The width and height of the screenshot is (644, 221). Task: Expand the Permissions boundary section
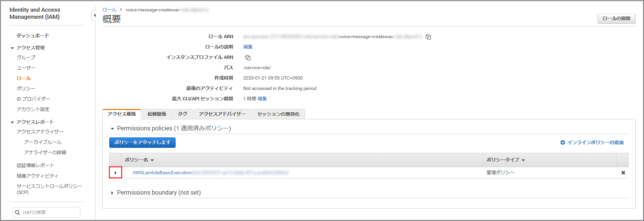coord(112,193)
